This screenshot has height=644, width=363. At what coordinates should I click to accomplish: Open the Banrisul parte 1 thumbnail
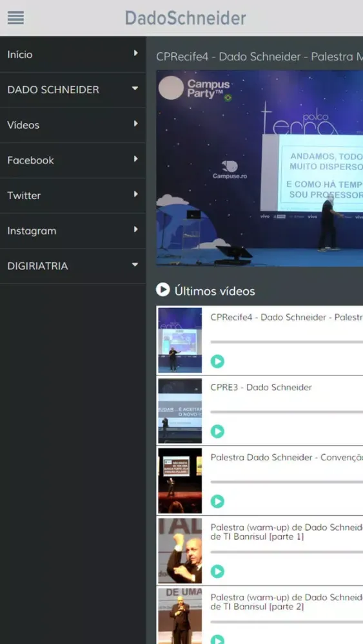pos(180,551)
